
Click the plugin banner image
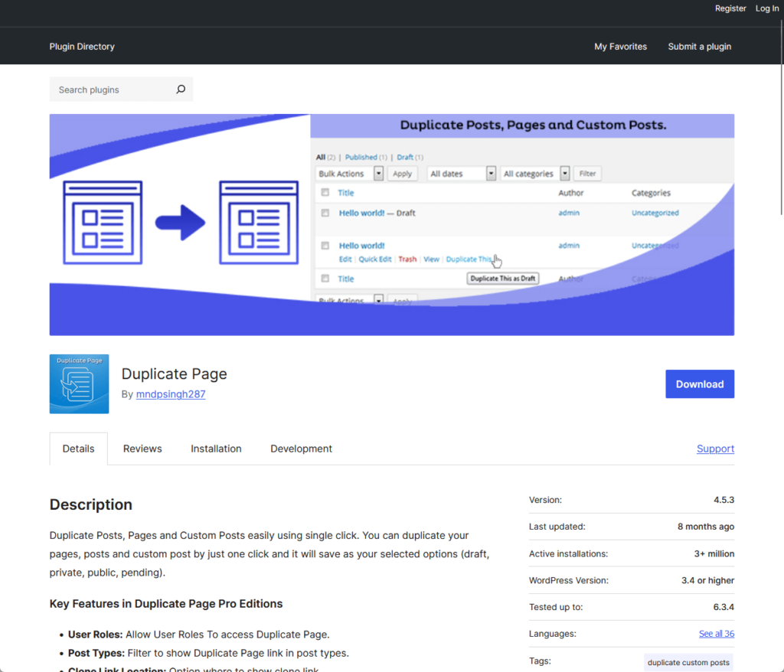[391, 224]
